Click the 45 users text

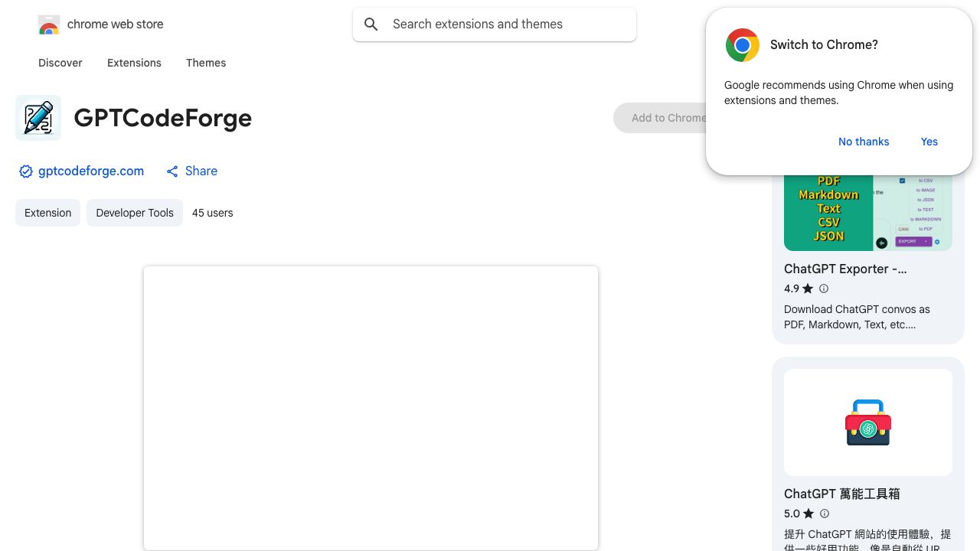point(213,213)
